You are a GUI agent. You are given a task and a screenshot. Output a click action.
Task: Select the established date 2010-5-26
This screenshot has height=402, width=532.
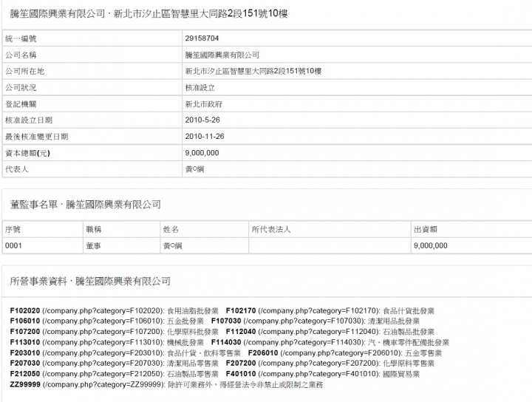pos(202,120)
